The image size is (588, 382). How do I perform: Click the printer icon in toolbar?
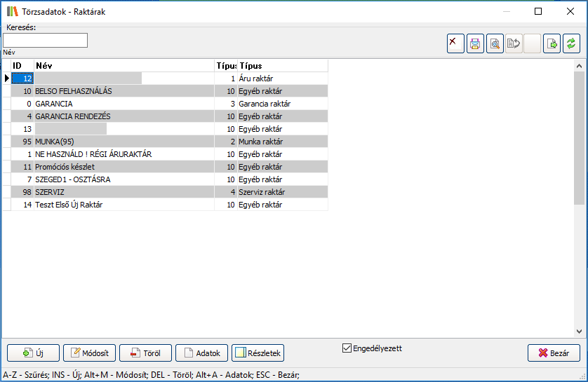pos(475,43)
